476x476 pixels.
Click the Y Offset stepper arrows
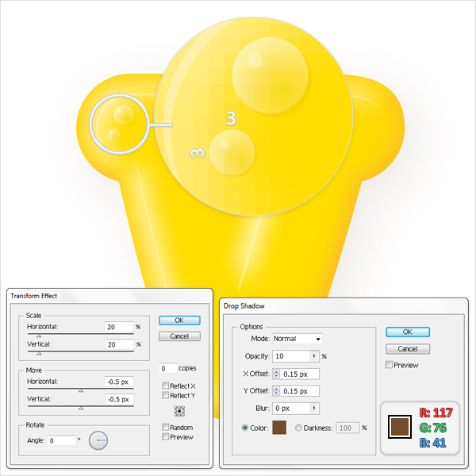point(276,390)
